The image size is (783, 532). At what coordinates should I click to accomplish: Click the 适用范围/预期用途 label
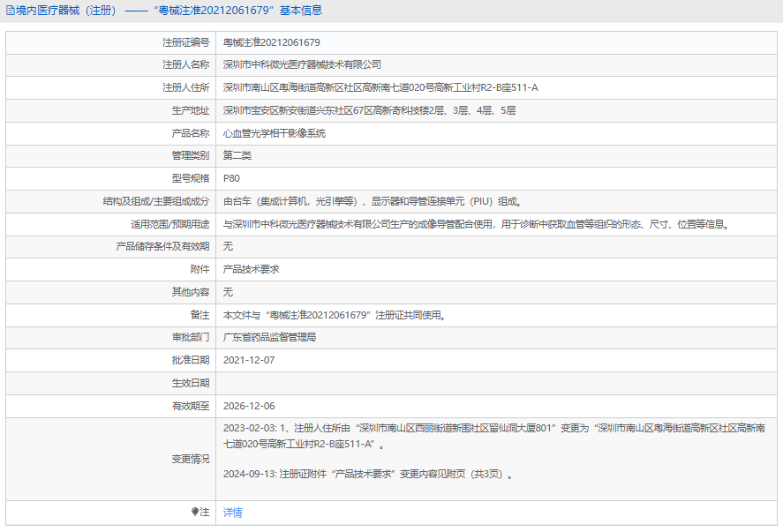[170, 225]
